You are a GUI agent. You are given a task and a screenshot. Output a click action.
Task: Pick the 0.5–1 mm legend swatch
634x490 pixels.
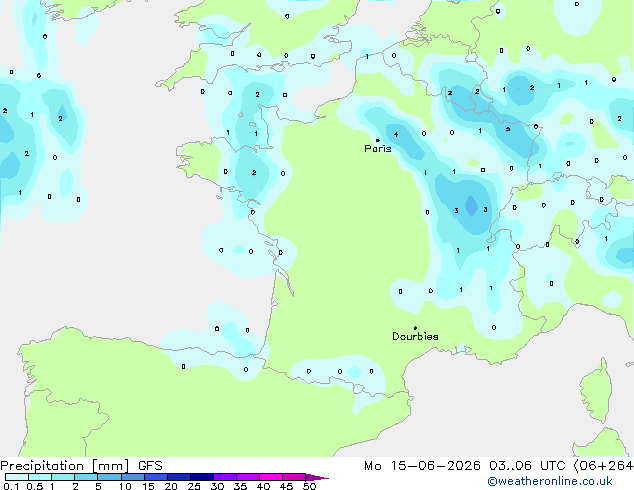(x=40, y=477)
